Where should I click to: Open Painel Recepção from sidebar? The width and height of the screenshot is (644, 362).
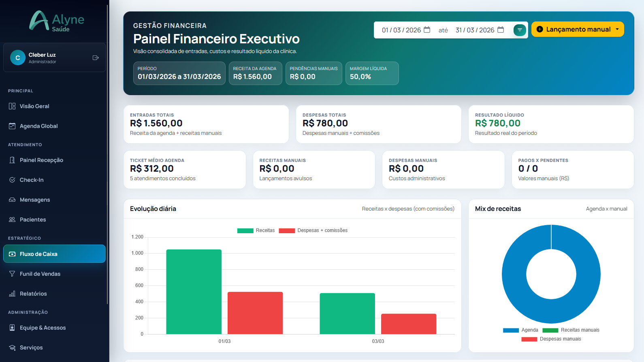pos(41,160)
